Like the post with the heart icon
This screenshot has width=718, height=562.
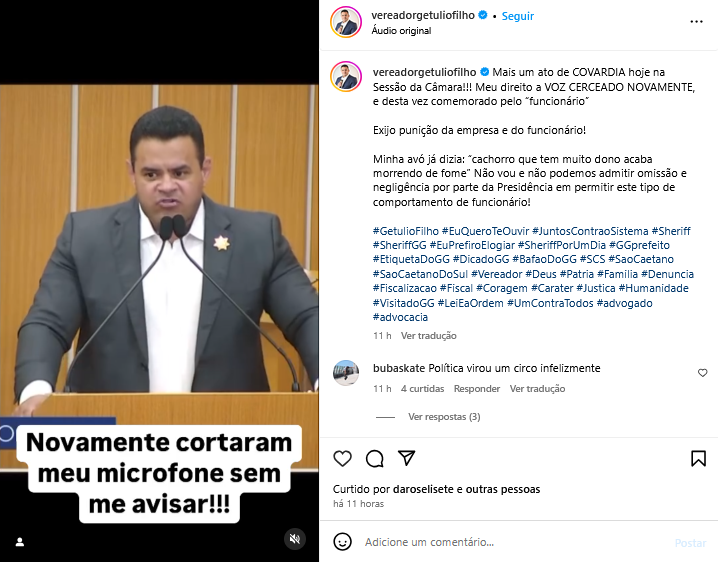343,458
